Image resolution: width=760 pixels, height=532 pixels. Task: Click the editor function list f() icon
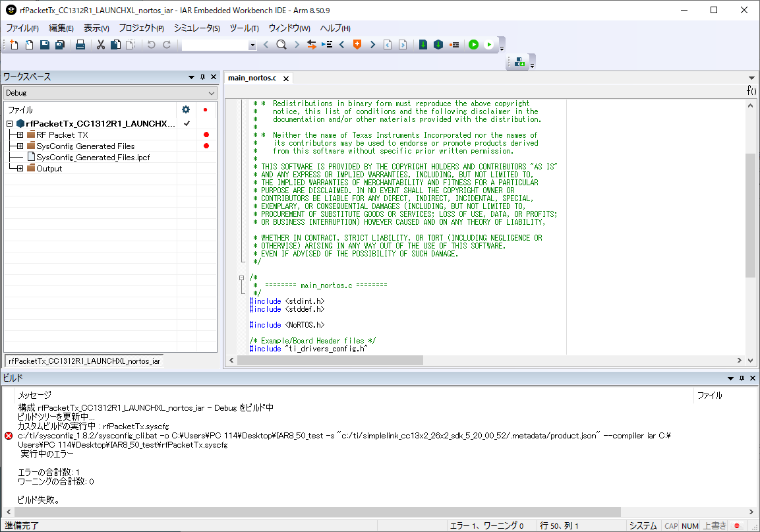[751, 90]
